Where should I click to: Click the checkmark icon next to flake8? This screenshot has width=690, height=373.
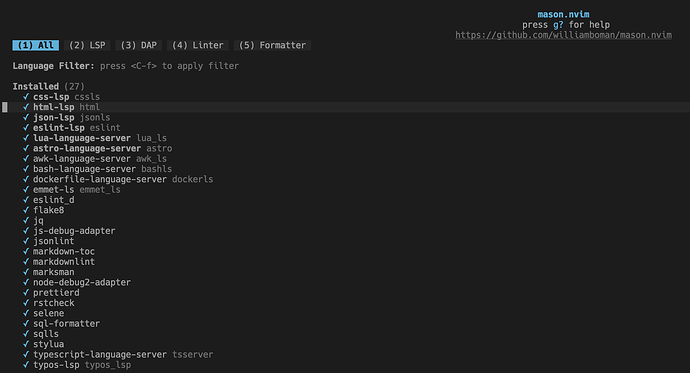(26, 210)
